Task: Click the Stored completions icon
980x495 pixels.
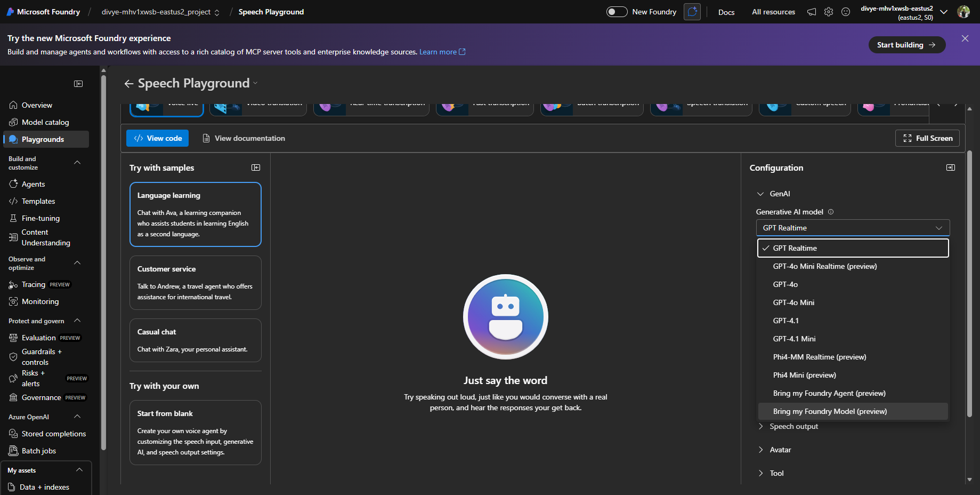Action: pos(13,434)
